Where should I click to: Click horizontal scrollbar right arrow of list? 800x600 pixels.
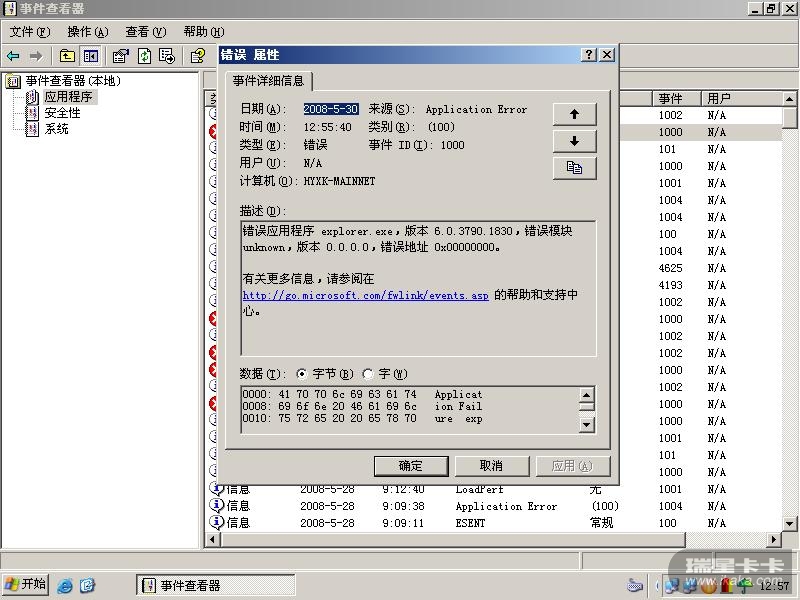(x=774, y=539)
